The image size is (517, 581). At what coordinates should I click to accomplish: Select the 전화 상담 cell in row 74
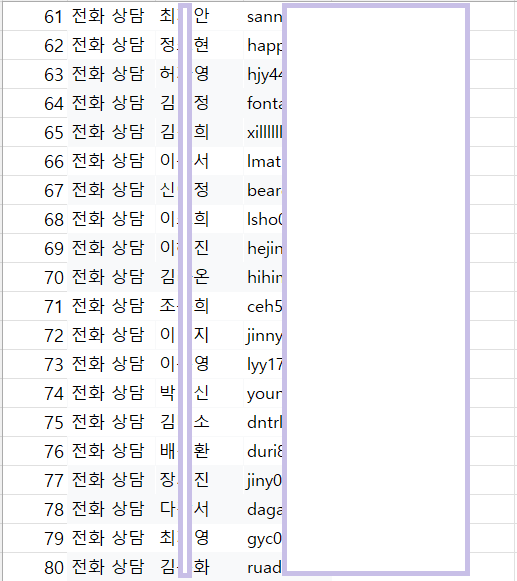(x=111, y=393)
